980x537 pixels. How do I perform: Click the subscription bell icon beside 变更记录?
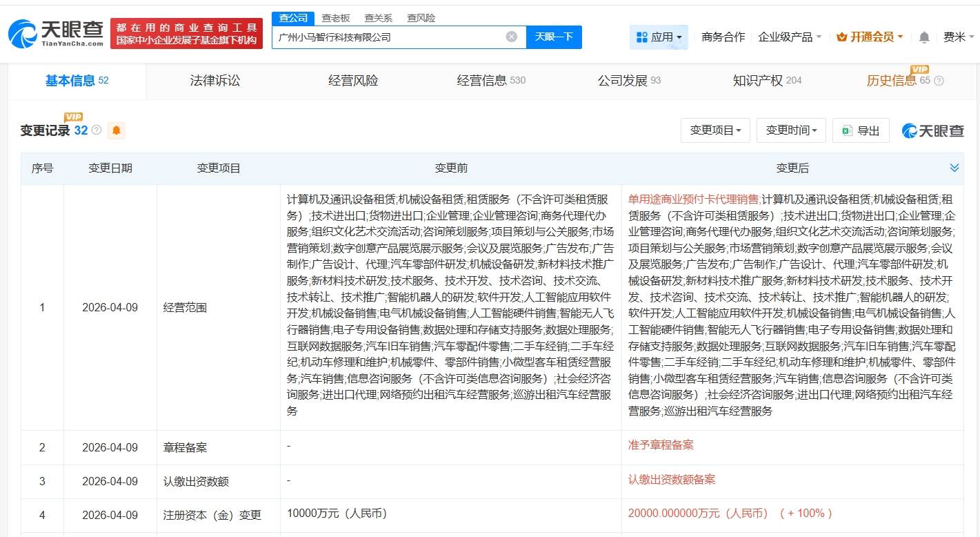(116, 130)
